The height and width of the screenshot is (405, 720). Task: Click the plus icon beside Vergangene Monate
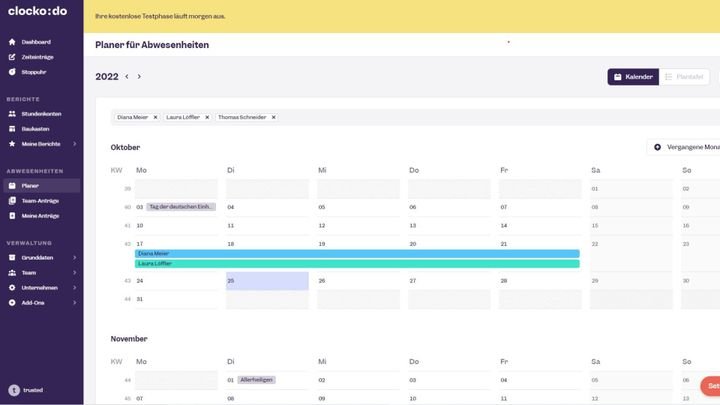[658, 147]
